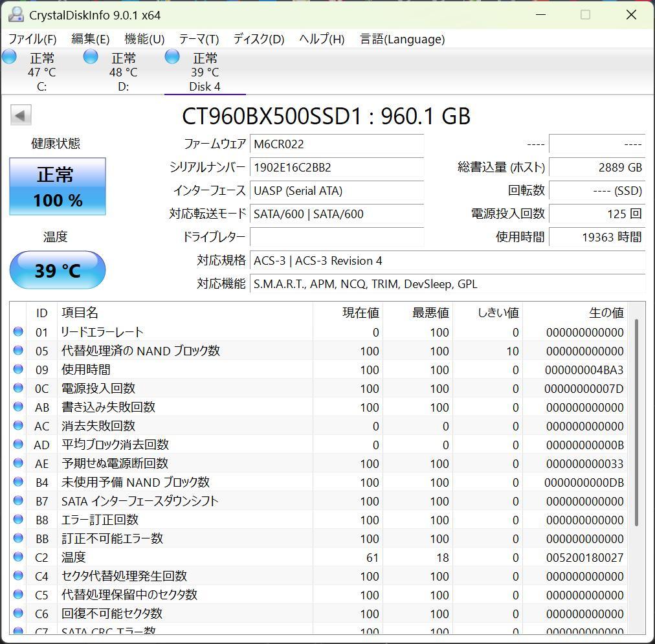Click the 項目名 column header
Image resolution: width=655 pixels, height=644 pixels.
[184, 313]
